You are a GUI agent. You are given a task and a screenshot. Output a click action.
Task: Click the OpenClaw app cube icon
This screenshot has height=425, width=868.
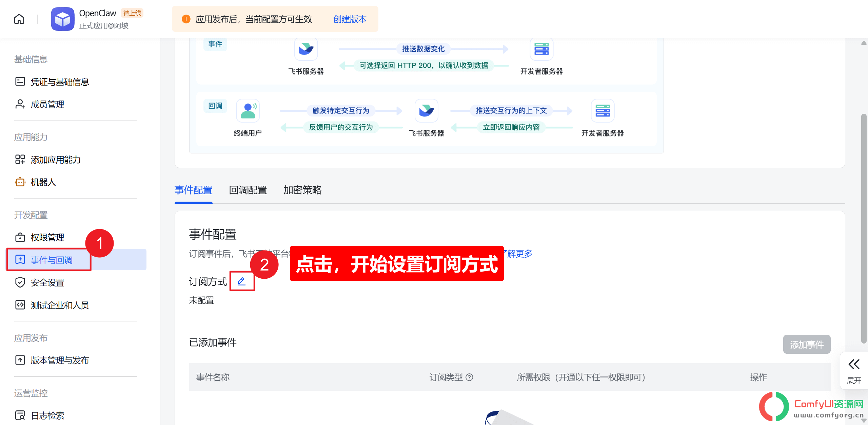pos(62,19)
